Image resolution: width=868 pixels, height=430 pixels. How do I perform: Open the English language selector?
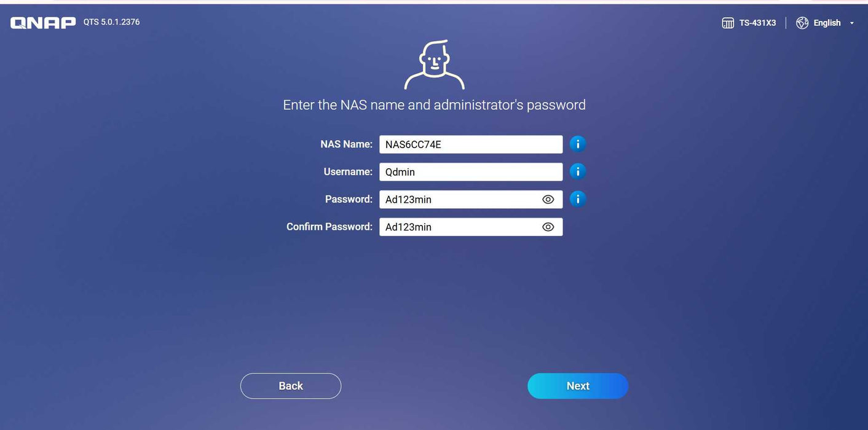(x=826, y=23)
